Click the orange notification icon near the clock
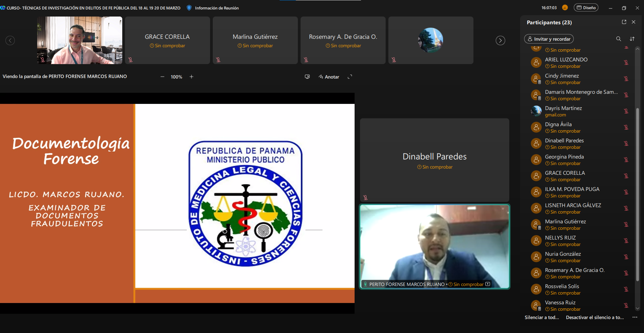 (x=565, y=8)
